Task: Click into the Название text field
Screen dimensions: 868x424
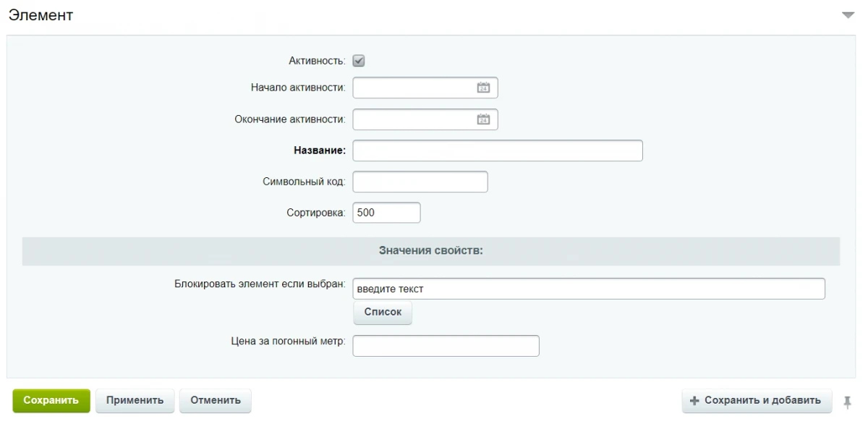Action: coord(498,150)
